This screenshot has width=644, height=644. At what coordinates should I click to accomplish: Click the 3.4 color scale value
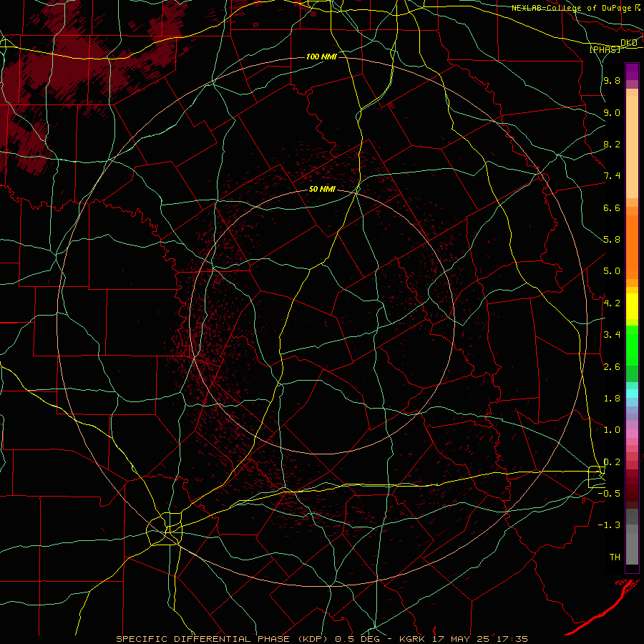click(x=612, y=335)
